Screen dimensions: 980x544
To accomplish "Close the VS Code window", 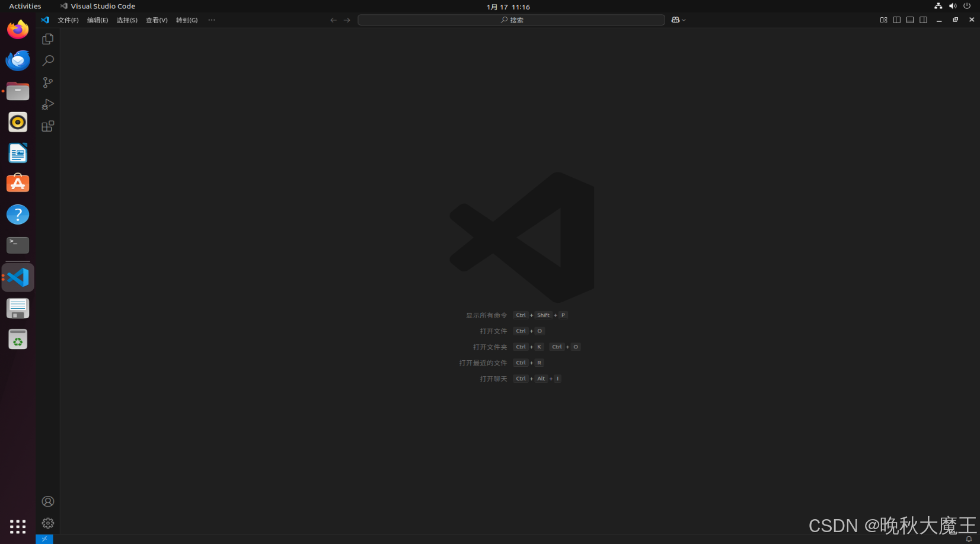I will point(971,20).
